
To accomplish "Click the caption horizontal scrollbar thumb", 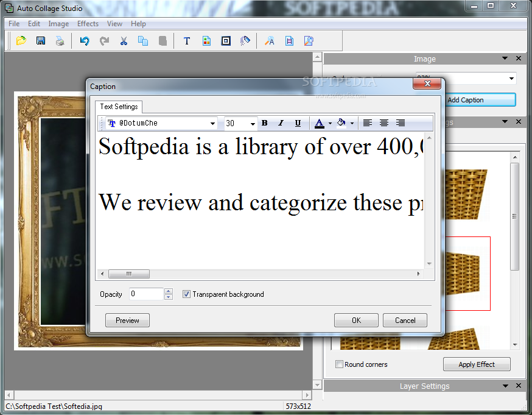I will (x=129, y=274).
